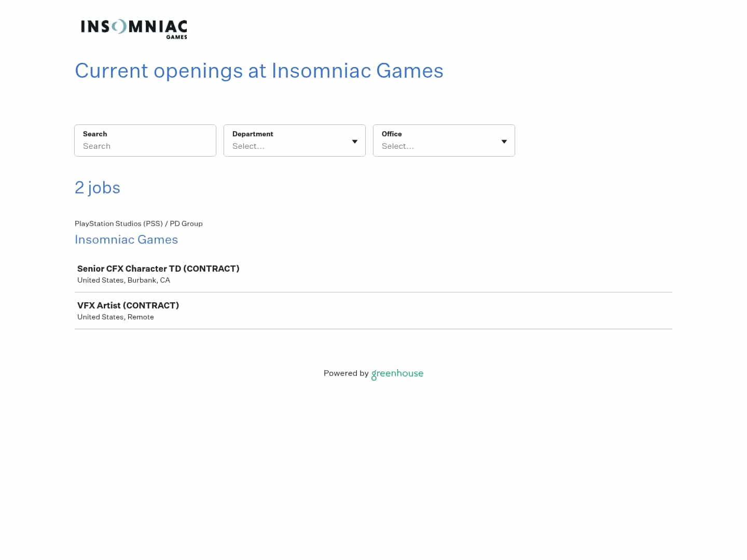The image size is (747, 560).
Task: Click the United States, Burbank, CA location text
Action: pyautogui.click(x=123, y=280)
